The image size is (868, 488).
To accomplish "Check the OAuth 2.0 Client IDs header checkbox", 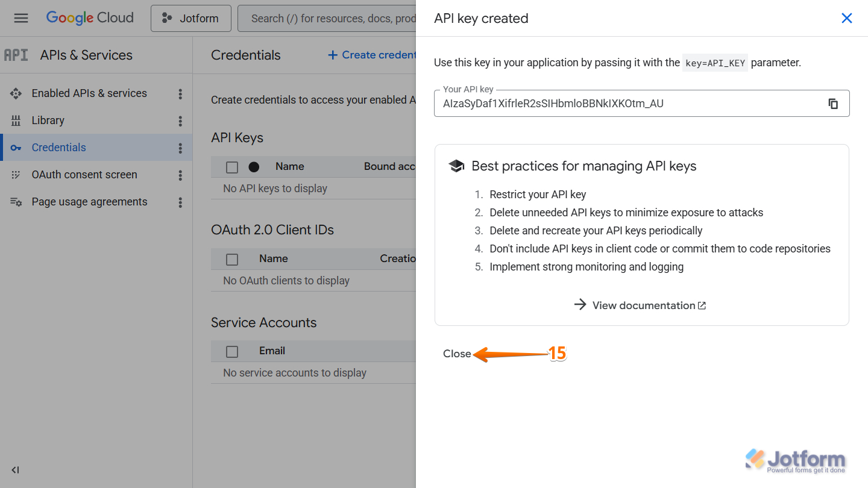I will pyautogui.click(x=232, y=258).
